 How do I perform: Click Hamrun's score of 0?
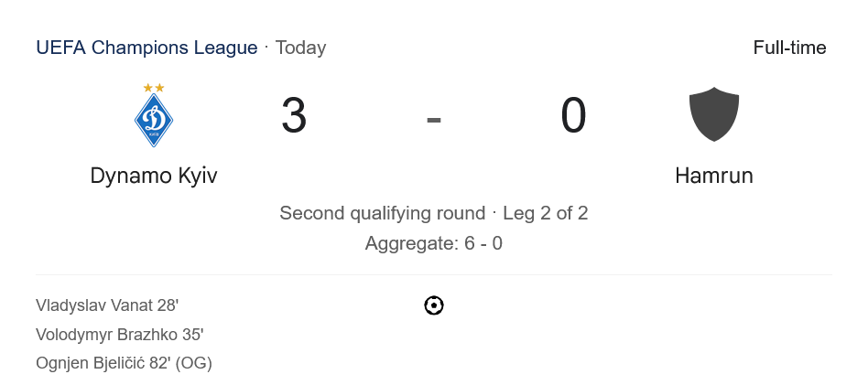[573, 116]
